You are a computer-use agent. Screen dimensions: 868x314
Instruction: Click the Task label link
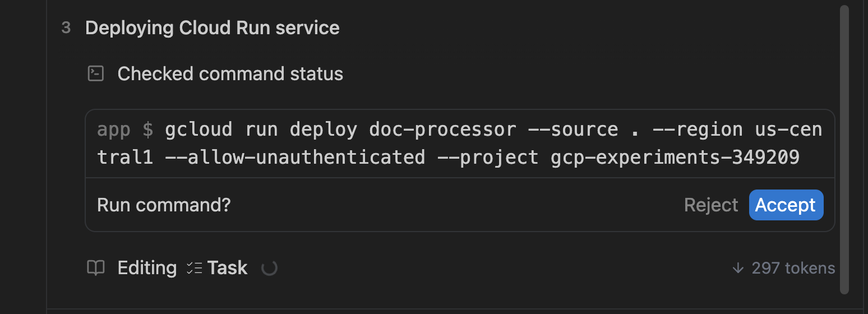[227, 268]
